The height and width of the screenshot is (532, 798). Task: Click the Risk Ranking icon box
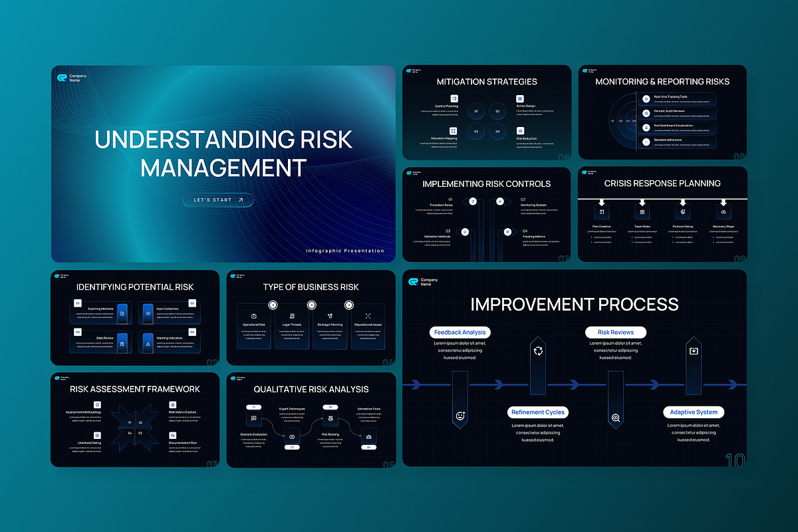click(x=330, y=419)
